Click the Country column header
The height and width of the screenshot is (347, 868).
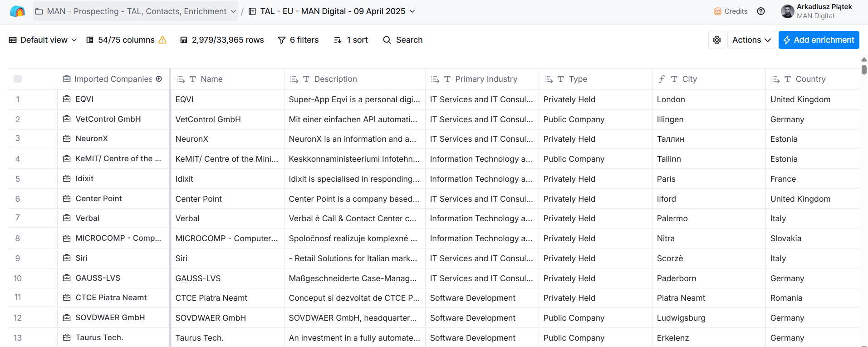(813, 79)
